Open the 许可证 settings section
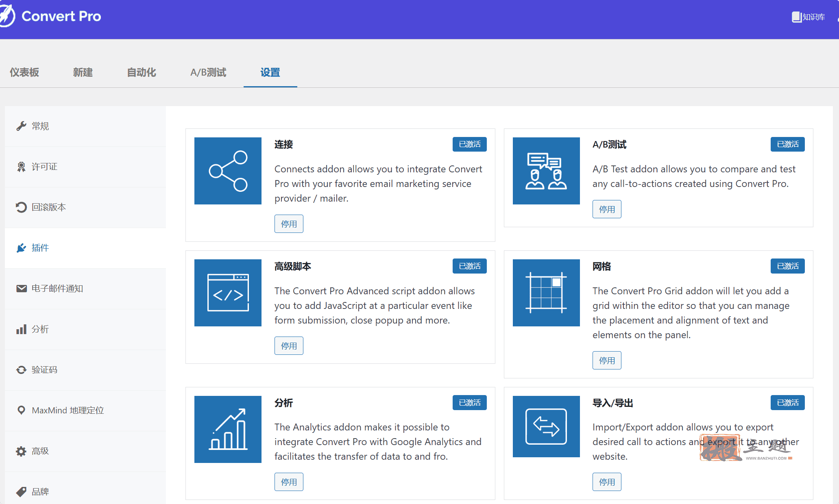This screenshot has height=504, width=839. 85,167
